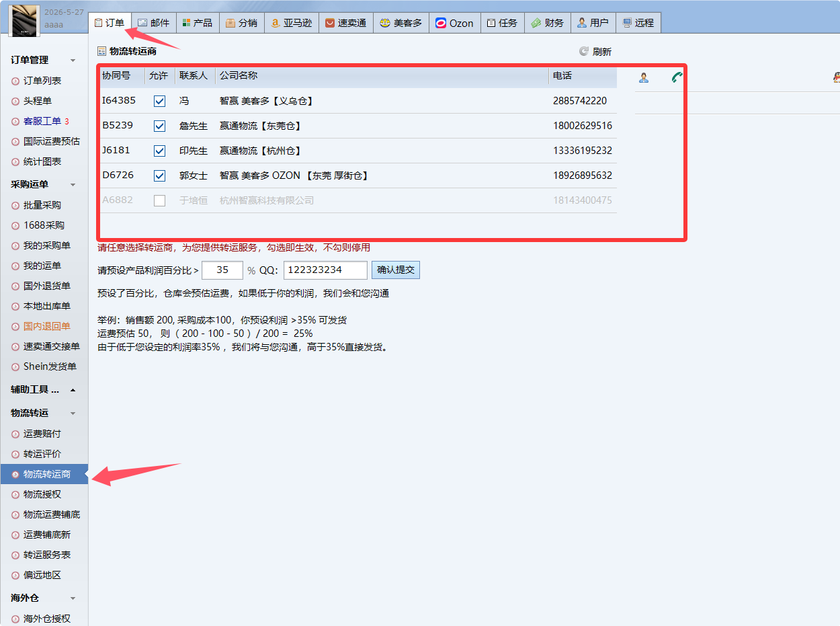Open 运费铺底新 in the sidebar
This screenshot has width=840, height=626.
(47, 535)
